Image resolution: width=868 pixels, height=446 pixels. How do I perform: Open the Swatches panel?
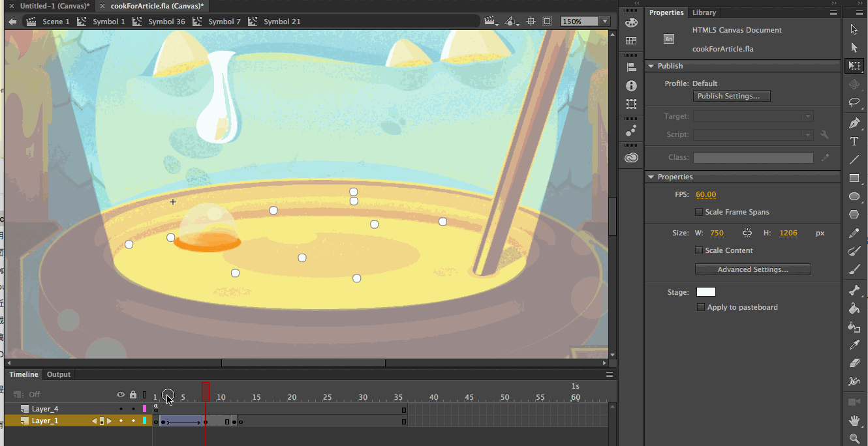pyautogui.click(x=631, y=39)
